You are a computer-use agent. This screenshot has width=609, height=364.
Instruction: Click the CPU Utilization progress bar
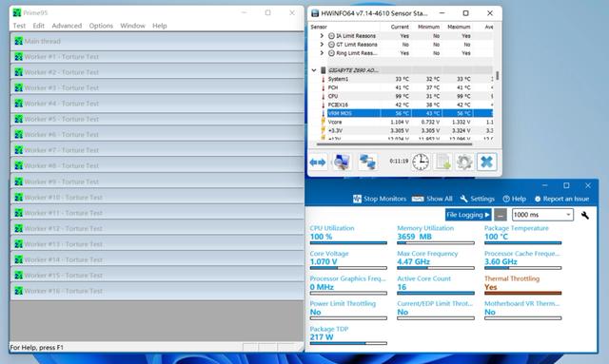(x=348, y=243)
